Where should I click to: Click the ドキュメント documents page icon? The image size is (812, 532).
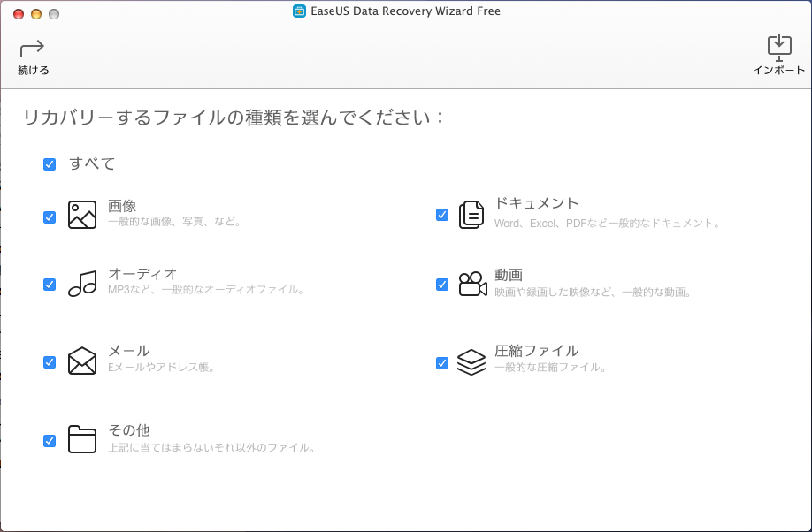click(473, 212)
